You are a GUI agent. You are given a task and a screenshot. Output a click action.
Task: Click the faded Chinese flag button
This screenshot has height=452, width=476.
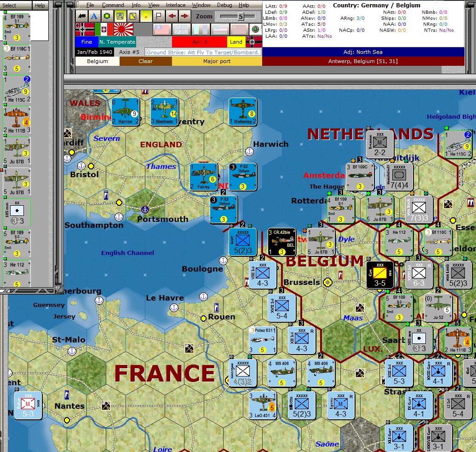point(162,29)
